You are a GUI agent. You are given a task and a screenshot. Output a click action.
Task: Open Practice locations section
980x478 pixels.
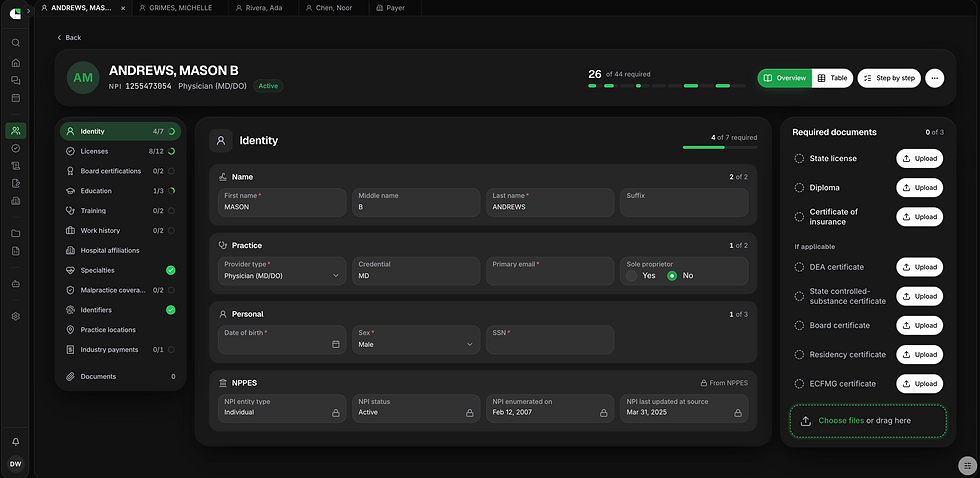point(120,330)
